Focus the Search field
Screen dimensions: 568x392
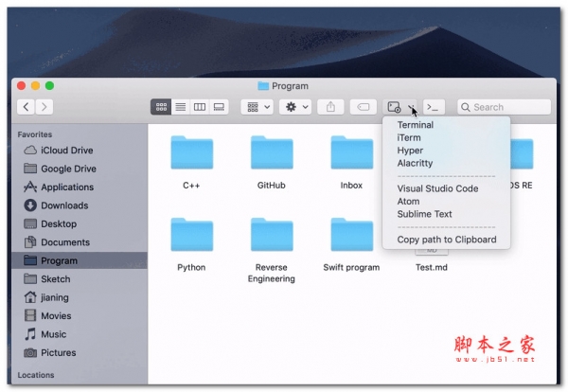click(504, 107)
